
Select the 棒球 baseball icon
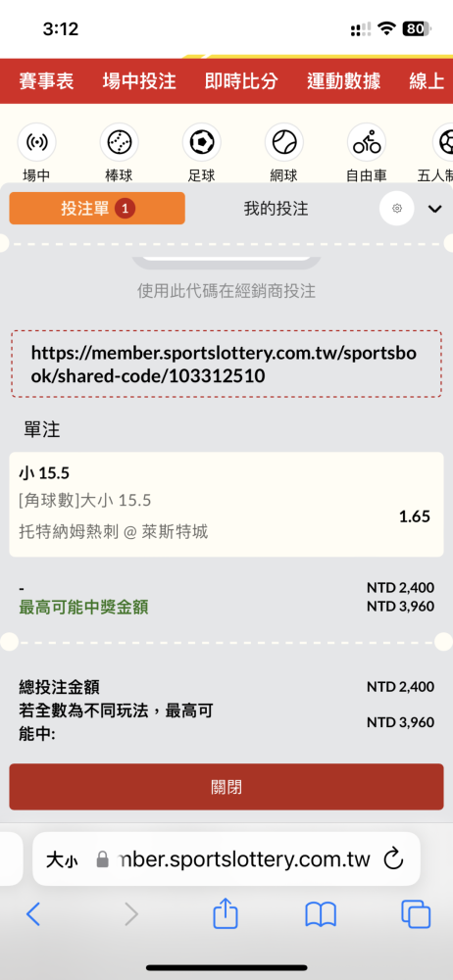pos(119,142)
